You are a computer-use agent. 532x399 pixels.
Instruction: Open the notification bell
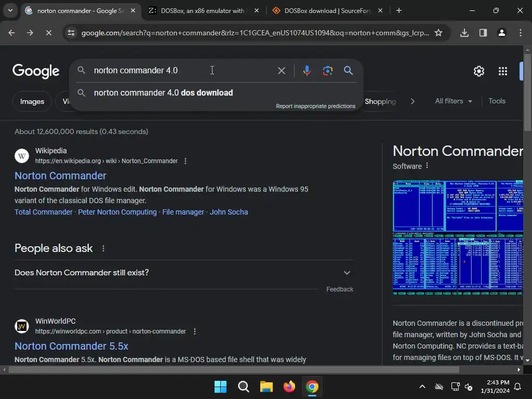[x=518, y=387]
